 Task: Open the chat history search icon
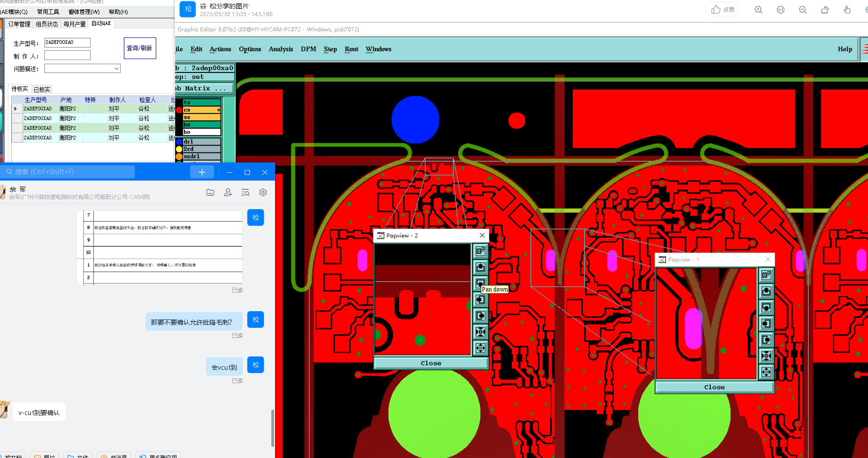pyautogui.click(x=245, y=193)
